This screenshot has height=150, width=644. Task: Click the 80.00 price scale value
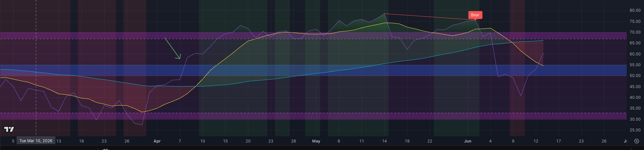tap(635, 10)
